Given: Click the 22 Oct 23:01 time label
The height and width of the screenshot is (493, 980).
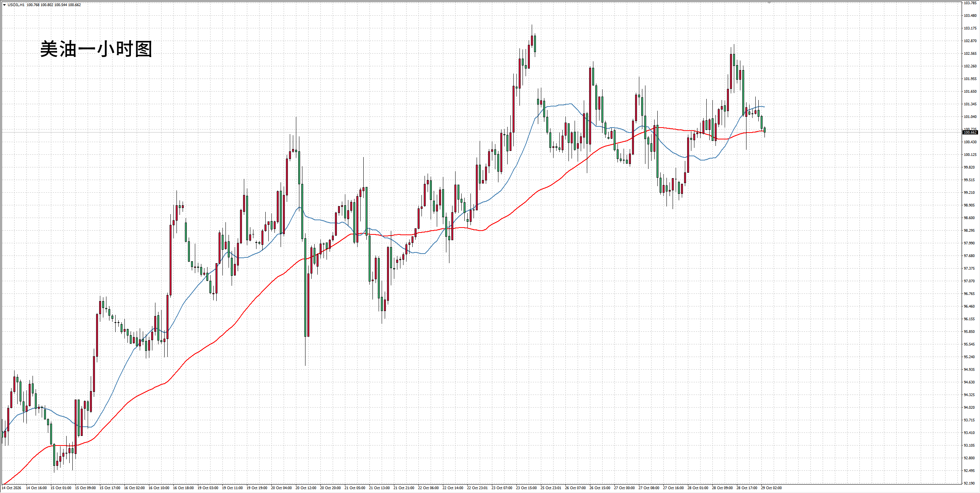Looking at the screenshot, I should pyautogui.click(x=477, y=488).
